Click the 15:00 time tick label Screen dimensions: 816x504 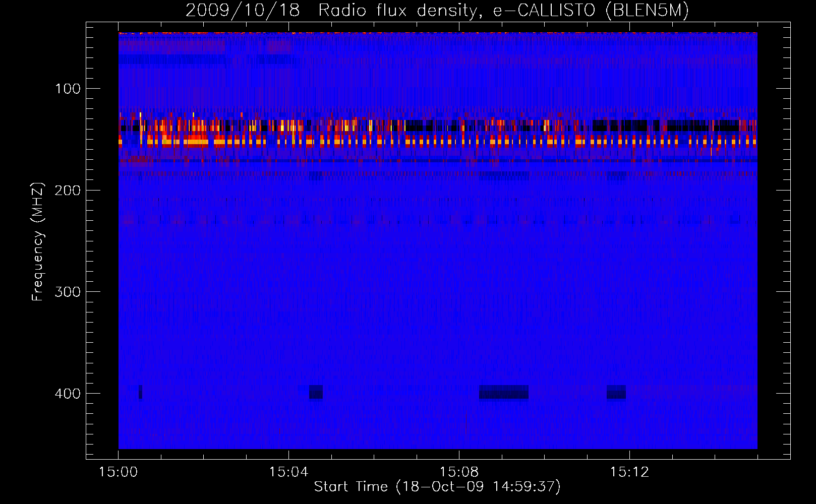pyautogui.click(x=118, y=472)
